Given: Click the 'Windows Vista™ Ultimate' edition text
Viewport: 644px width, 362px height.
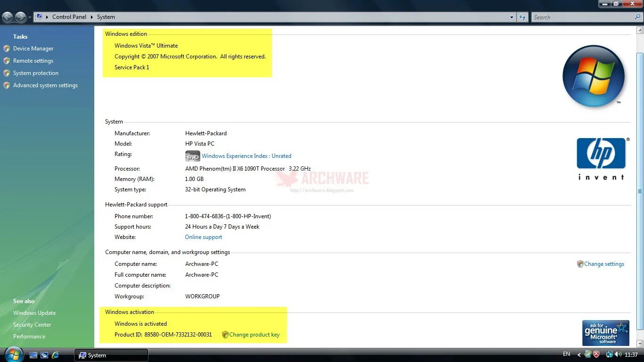Looking at the screenshot, I should 146,46.
